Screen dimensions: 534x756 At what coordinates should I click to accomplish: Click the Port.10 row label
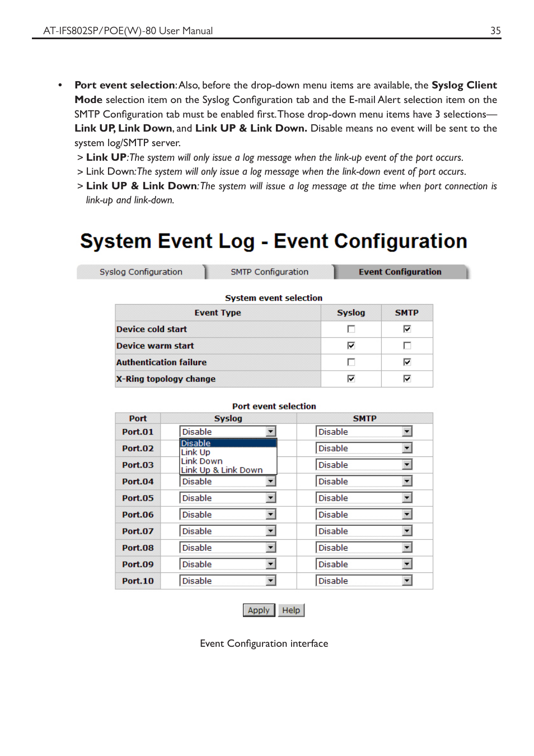[x=138, y=581]
